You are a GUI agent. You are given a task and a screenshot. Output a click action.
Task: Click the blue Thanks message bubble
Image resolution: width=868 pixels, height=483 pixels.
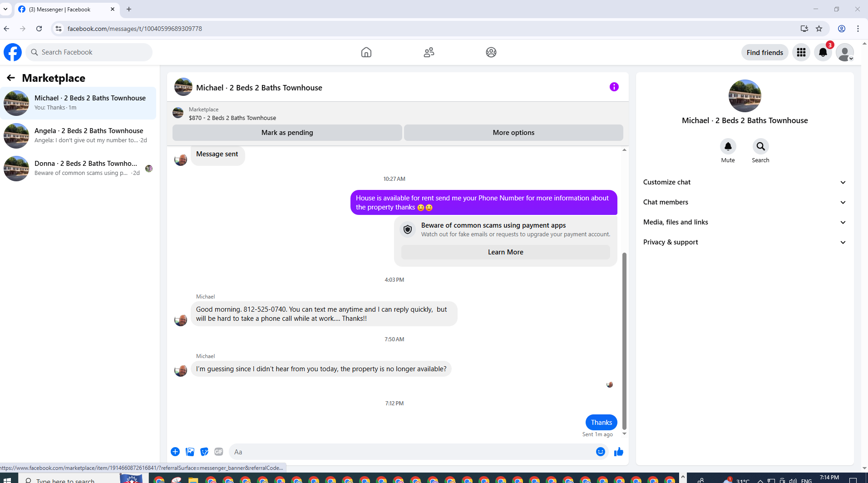click(602, 423)
